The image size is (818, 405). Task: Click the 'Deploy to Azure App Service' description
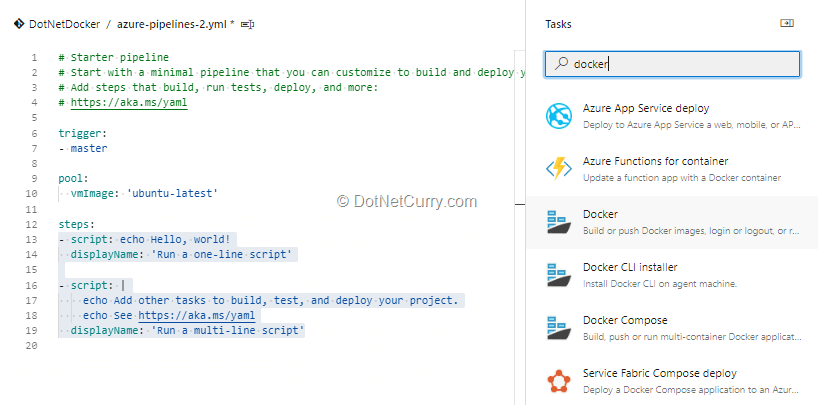click(x=692, y=125)
